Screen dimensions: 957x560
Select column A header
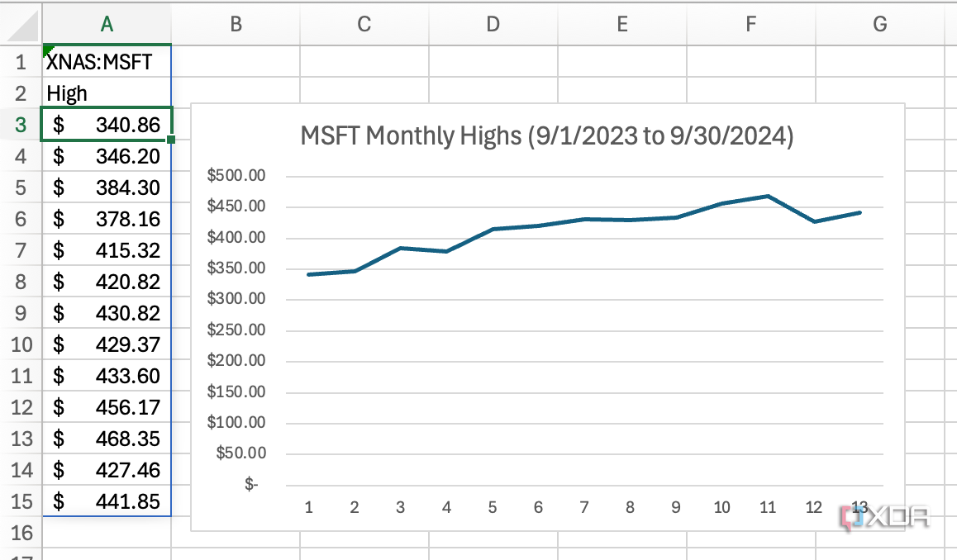[107, 25]
